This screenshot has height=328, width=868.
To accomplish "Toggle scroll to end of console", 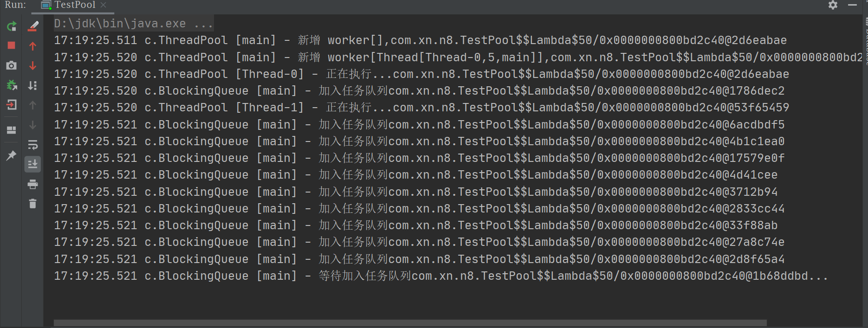I will tap(32, 164).
